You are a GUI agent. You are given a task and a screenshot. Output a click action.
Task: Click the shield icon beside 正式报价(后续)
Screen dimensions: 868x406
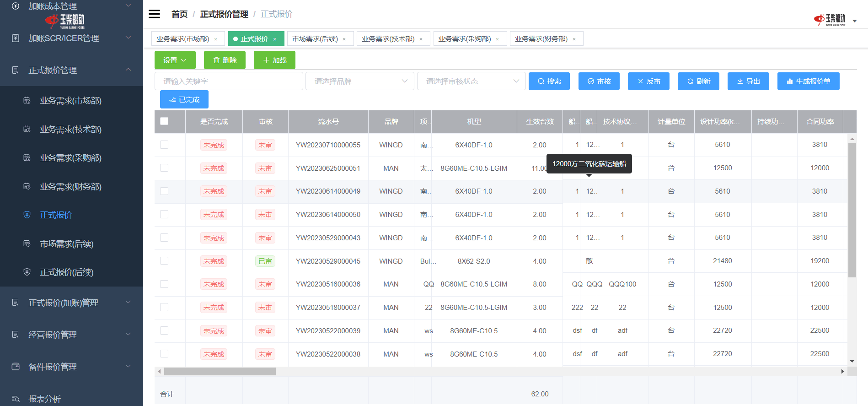(27, 272)
